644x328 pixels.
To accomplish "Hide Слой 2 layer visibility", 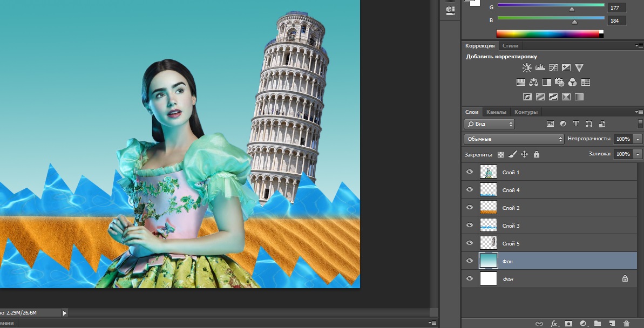I will coord(470,207).
